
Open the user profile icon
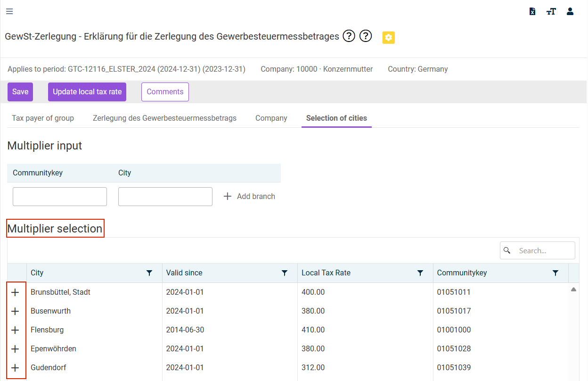click(x=570, y=12)
